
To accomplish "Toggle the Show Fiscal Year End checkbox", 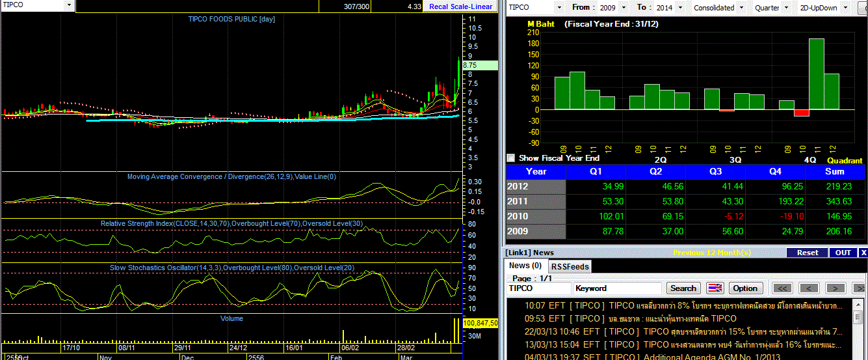I will click(510, 158).
